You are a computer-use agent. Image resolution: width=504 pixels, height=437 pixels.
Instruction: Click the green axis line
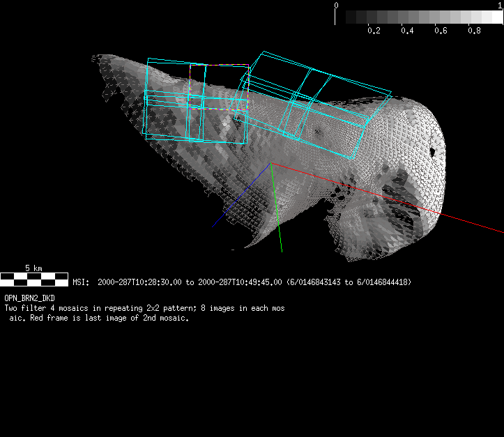pos(277,207)
